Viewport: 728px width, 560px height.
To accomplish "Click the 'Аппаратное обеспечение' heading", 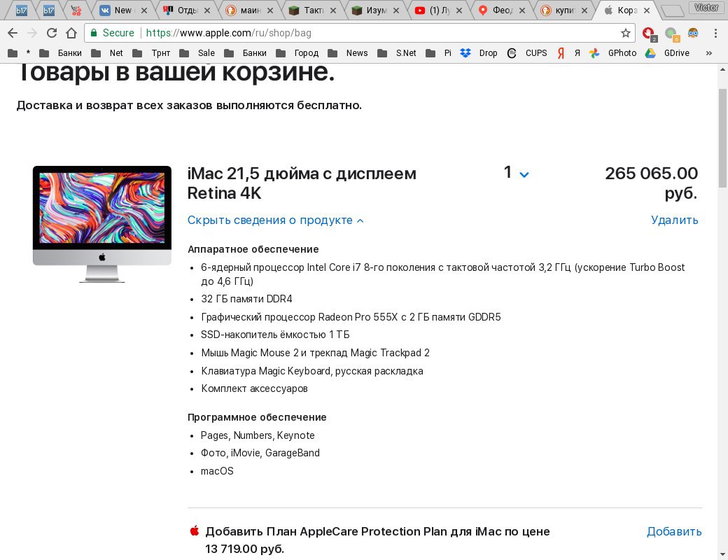I will click(253, 249).
